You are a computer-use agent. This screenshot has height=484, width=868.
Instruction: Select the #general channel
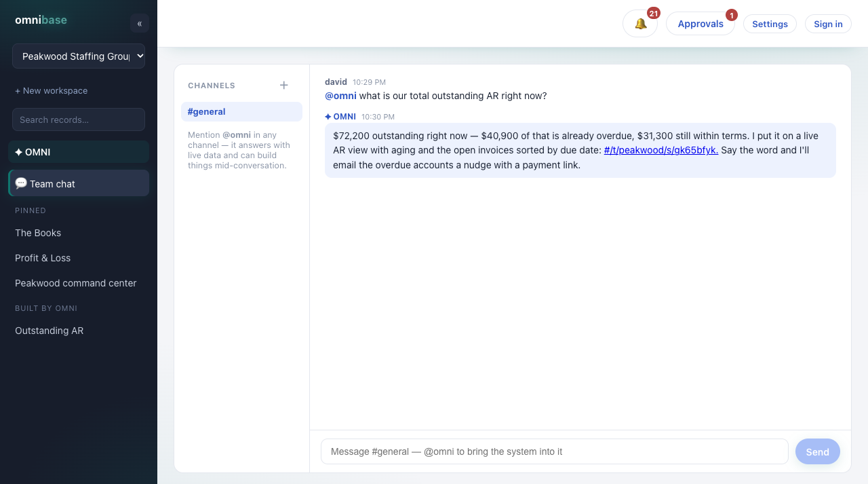coord(241,111)
